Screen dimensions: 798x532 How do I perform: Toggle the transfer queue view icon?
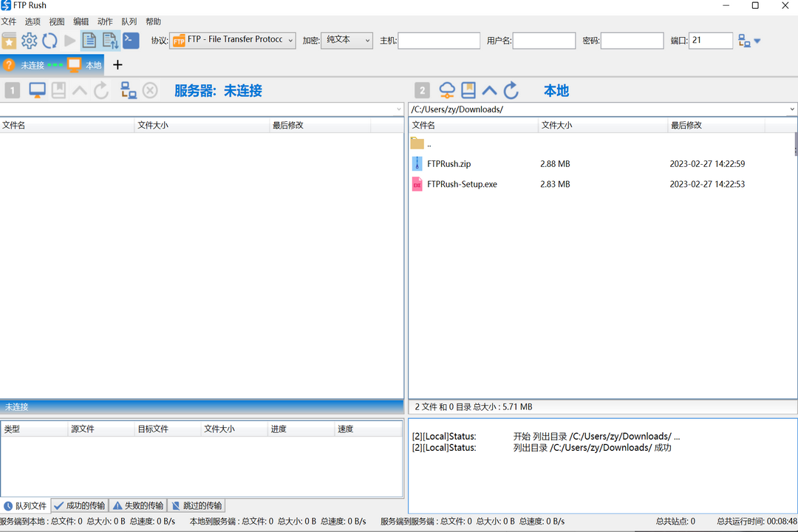tap(109, 41)
